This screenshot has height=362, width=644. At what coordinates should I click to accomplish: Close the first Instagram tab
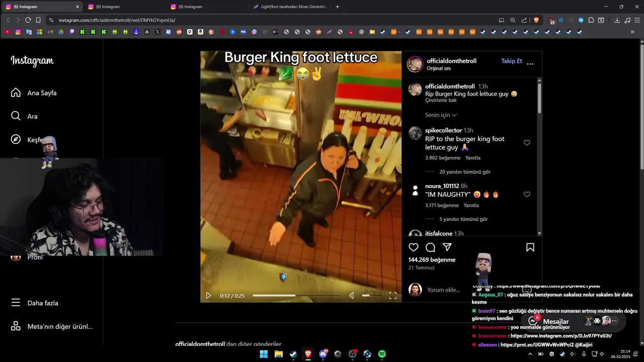[x=77, y=7]
